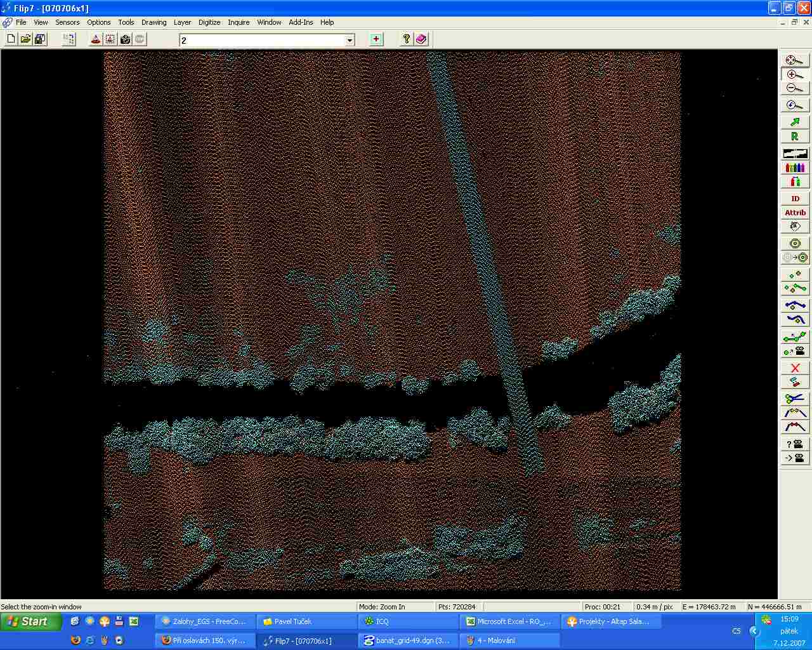The image size is (812, 650).
Task: Click the Attrib tool button
Action: coord(794,213)
